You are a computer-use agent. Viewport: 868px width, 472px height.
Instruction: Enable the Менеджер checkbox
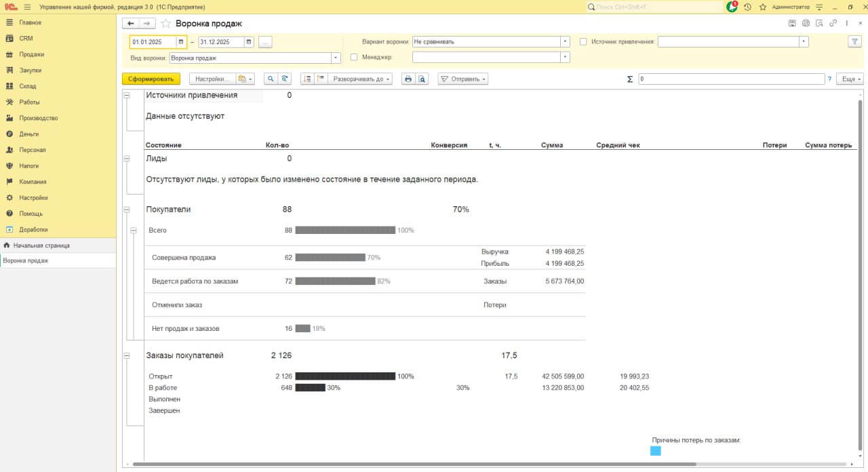(353, 56)
